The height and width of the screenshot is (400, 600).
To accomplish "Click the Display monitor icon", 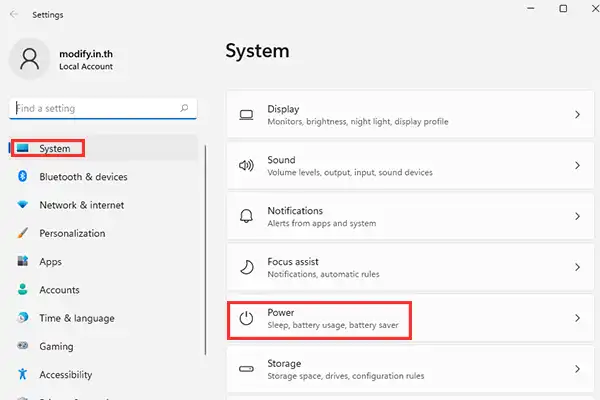I will pos(246,115).
